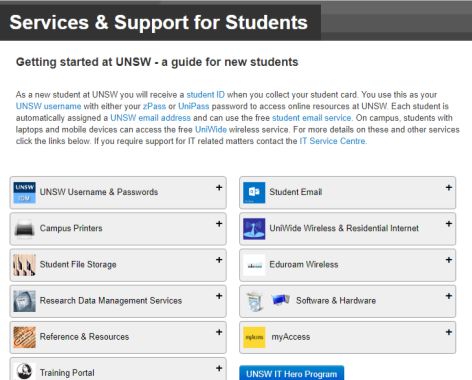Click the UNSW IT Hero Program button

coord(292,374)
